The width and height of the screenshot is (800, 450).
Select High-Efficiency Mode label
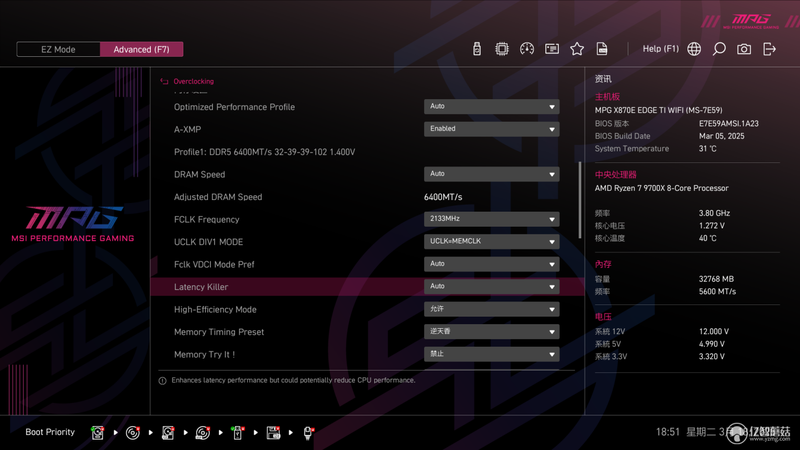pyautogui.click(x=215, y=310)
